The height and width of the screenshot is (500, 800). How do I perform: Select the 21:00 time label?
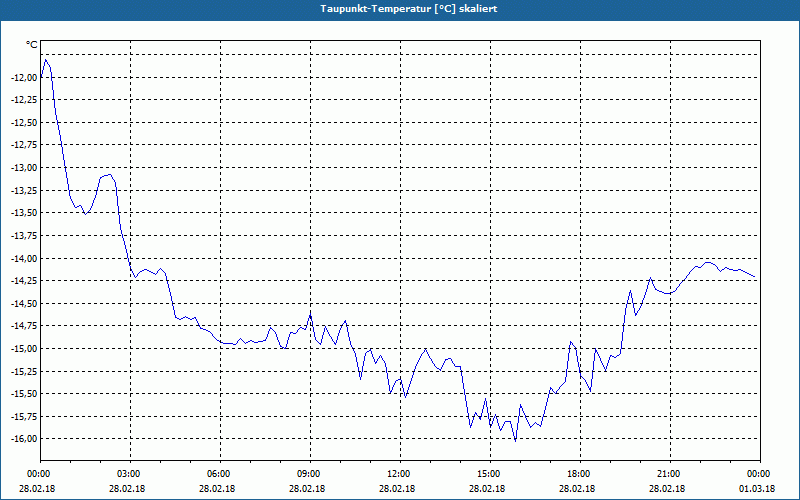(670, 474)
